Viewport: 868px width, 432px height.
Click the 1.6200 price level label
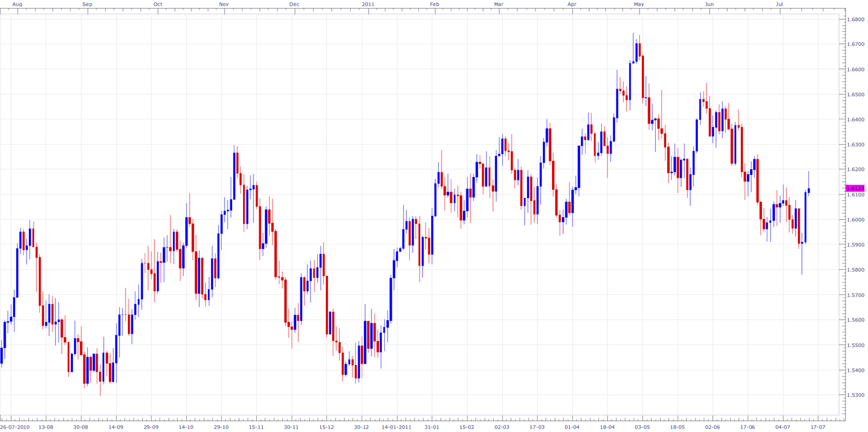tap(855, 170)
